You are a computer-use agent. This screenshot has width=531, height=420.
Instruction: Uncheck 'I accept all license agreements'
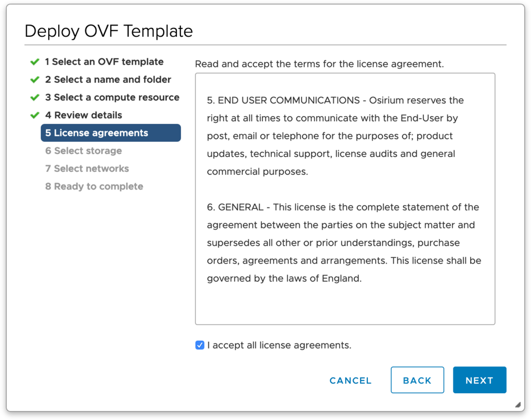click(200, 345)
